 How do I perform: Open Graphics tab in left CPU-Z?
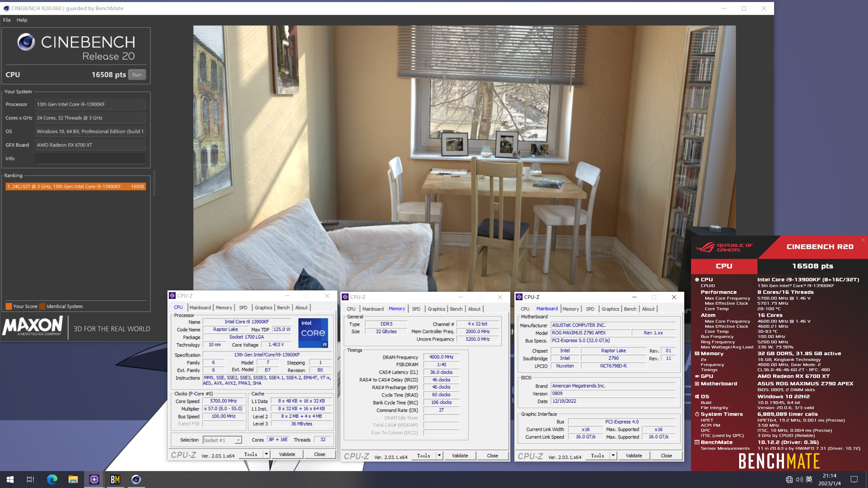263,307
